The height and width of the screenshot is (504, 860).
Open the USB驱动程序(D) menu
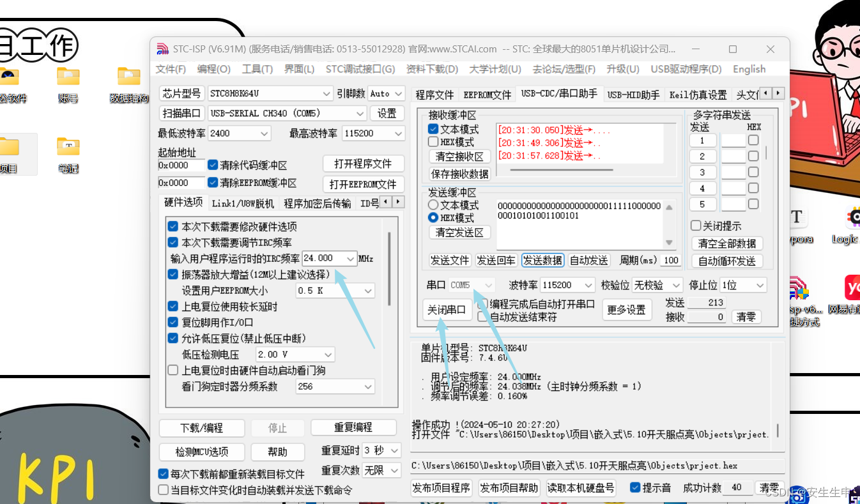pyautogui.click(x=686, y=69)
